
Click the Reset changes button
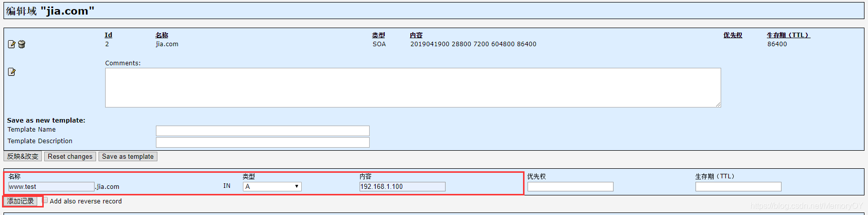(x=70, y=157)
